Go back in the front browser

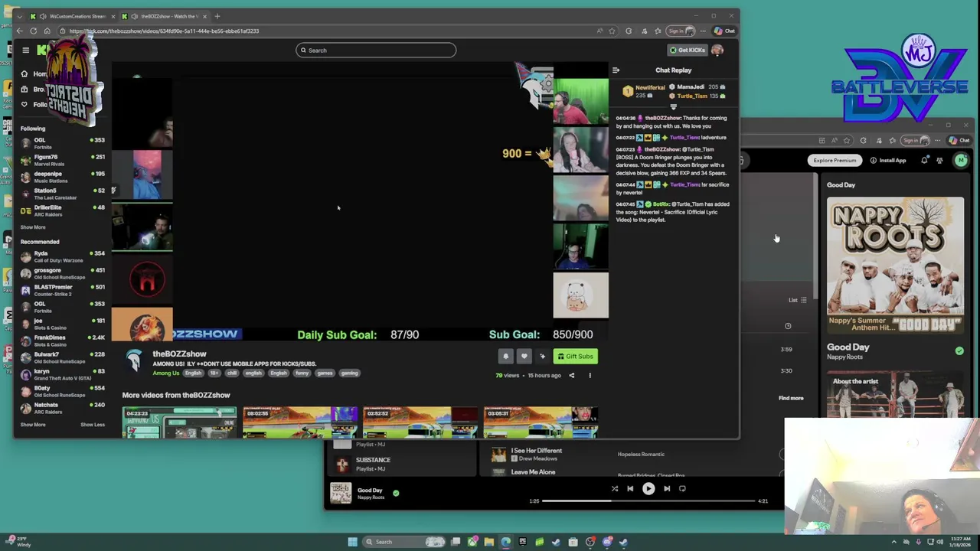click(20, 31)
